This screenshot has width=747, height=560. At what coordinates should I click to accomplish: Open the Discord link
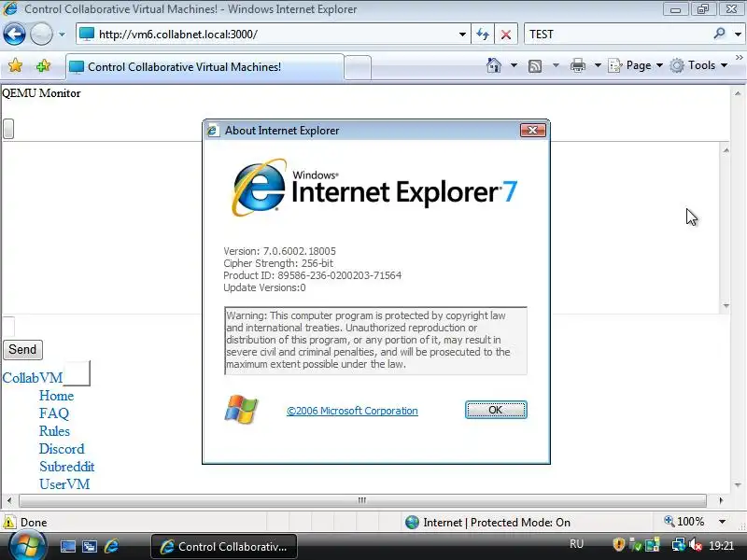(62, 449)
